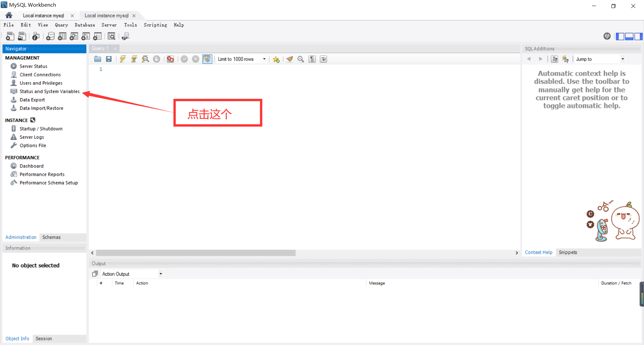This screenshot has width=644, height=345.
Task: Go back in SQL Additions help
Action: point(529,59)
